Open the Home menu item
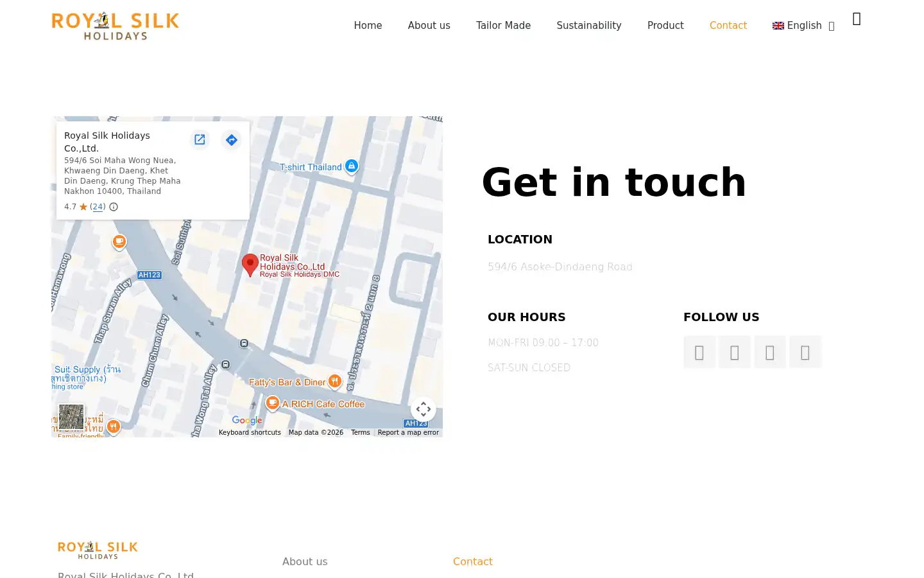Screen dimensions: 924x578 368,26
